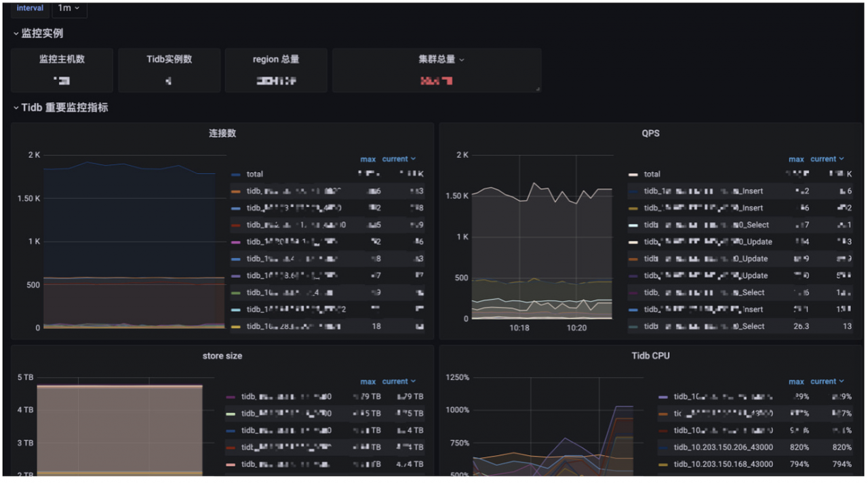868x483 pixels.
Task: Select QPS legend _Select row with max 26.3
Action: (741, 326)
